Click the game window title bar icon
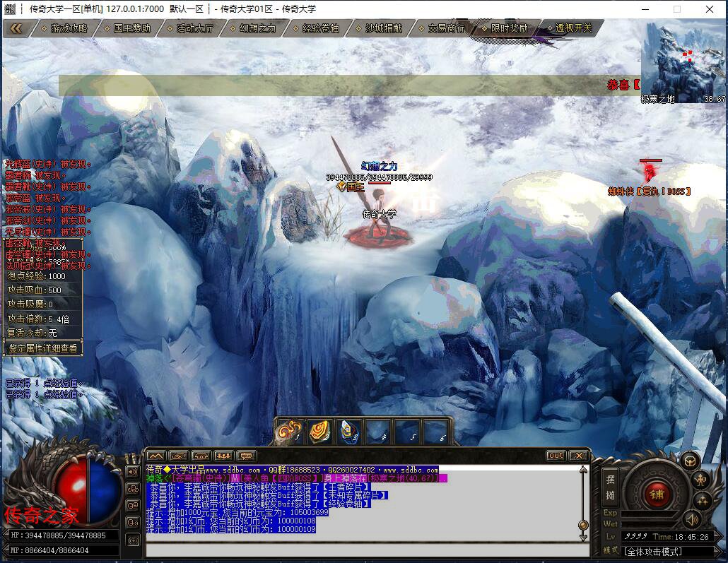This screenshot has height=563, width=728. (10, 8)
